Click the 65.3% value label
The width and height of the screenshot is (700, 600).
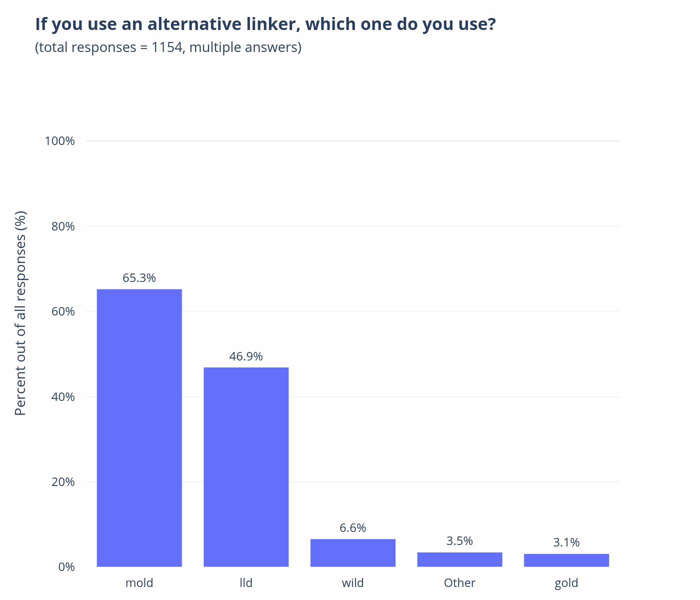pyautogui.click(x=139, y=278)
